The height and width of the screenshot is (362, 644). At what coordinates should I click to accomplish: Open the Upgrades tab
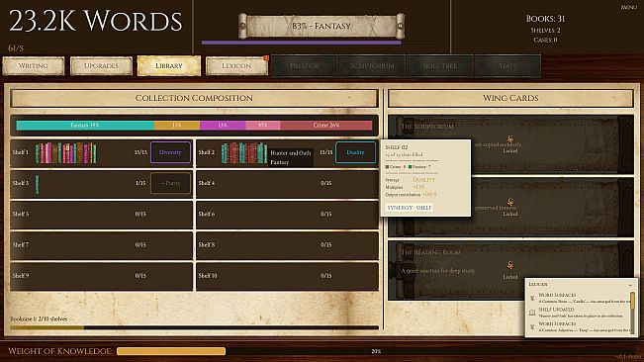101,66
